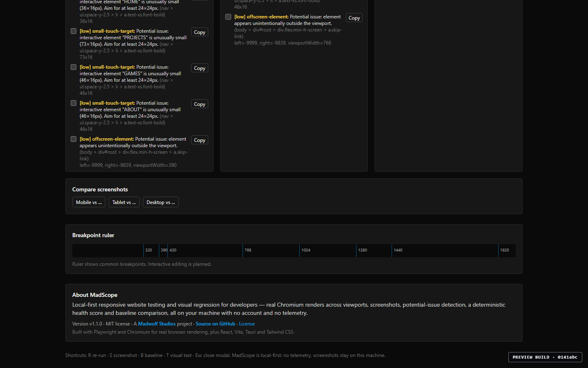The image size is (588, 368).
Task: Click the "Breakpoint ruler" heading
Action: (x=93, y=235)
